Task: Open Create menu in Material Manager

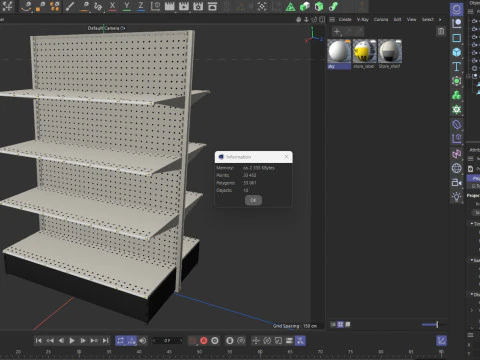Action: (x=345, y=19)
